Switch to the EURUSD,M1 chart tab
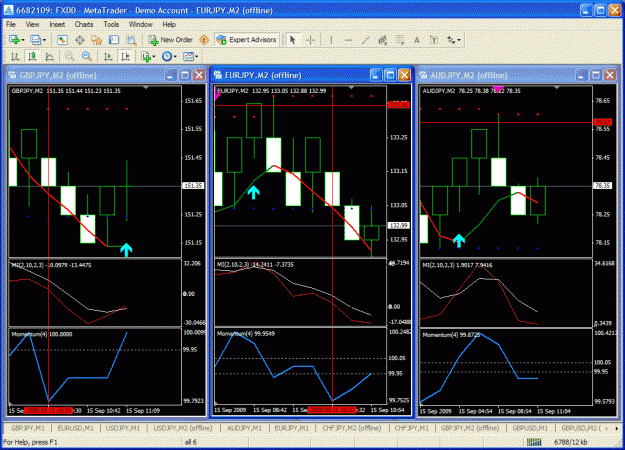Screen dimensions: 625x450 [75, 428]
